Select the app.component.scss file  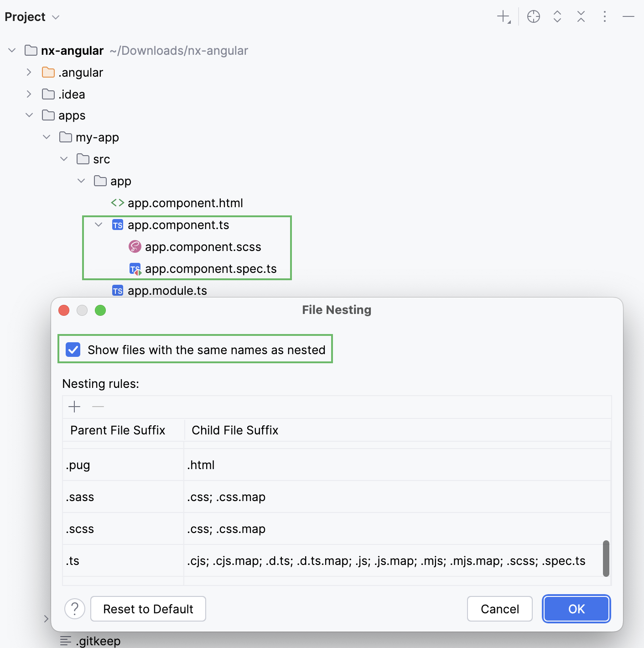click(x=203, y=246)
